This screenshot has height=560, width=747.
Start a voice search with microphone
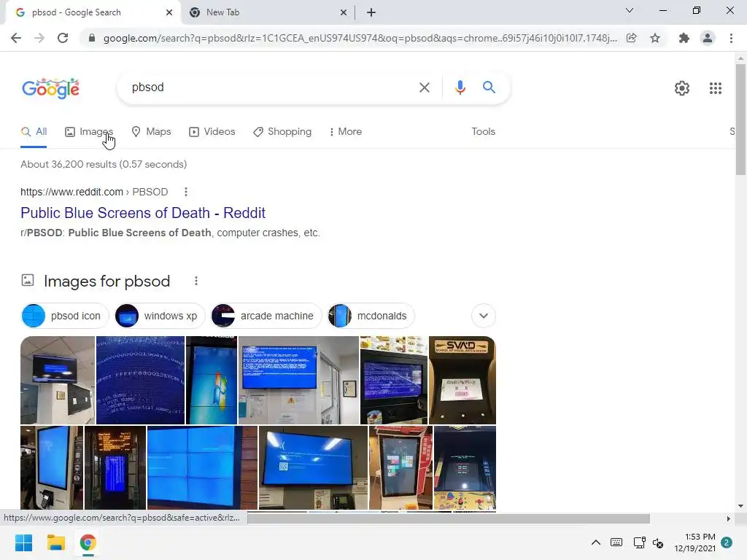pyautogui.click(x=460, y=87)
